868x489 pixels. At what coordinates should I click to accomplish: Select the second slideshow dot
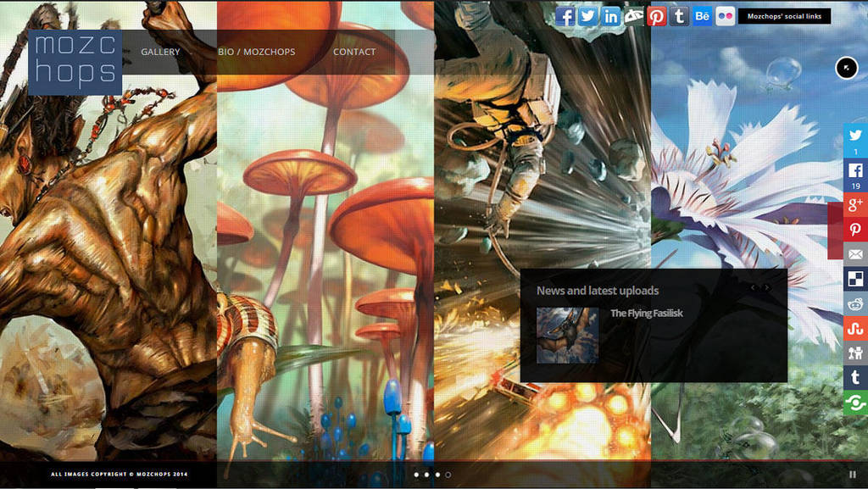click(x=427, y=475)
